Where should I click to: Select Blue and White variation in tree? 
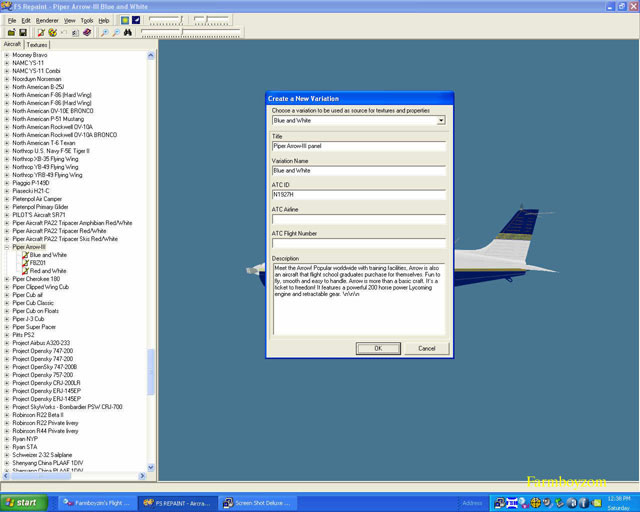point(48,255)
